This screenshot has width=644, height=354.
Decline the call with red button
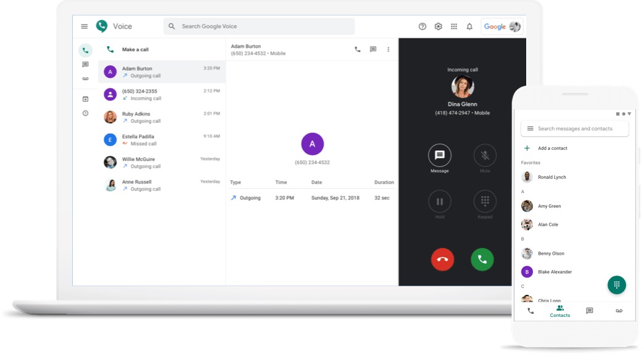pyautogui.click(x=442, y=260)
